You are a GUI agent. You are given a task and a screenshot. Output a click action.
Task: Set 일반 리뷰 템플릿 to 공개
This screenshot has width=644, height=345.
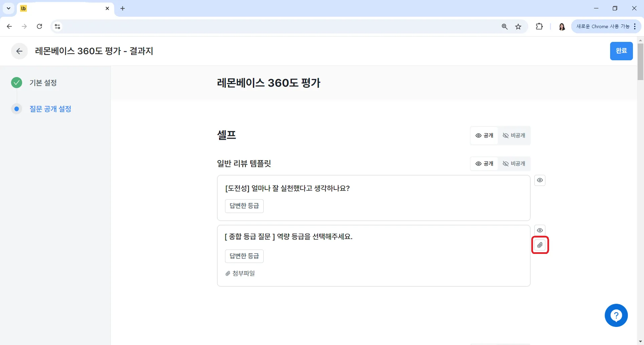[x=484, y=164]
